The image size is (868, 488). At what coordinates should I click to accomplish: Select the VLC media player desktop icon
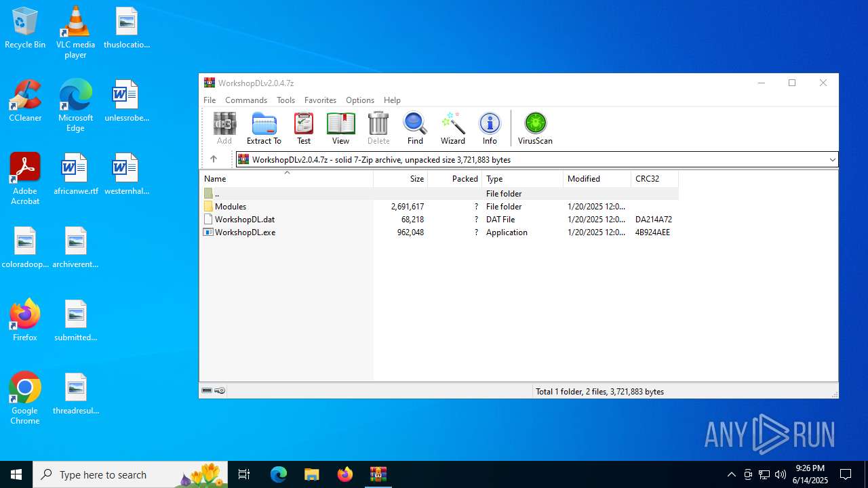75,33
